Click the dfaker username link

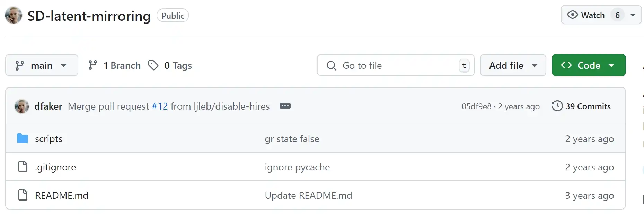point(48,106)
